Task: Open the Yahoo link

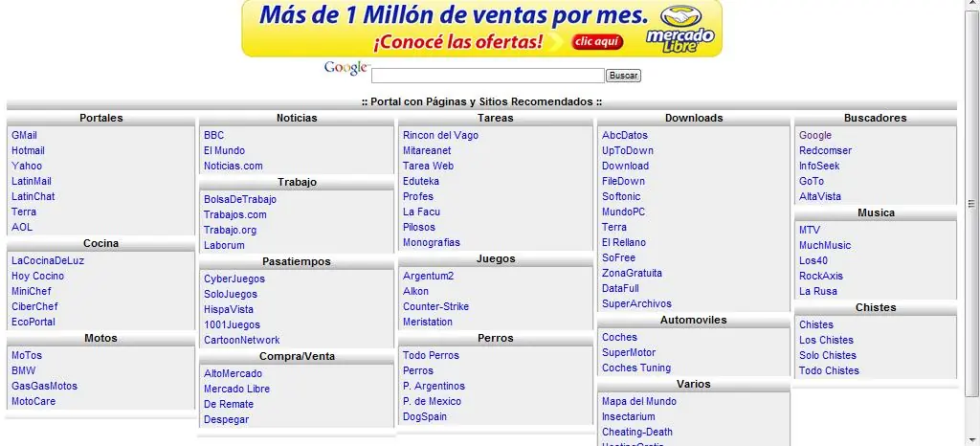Action: click(27, 167)
